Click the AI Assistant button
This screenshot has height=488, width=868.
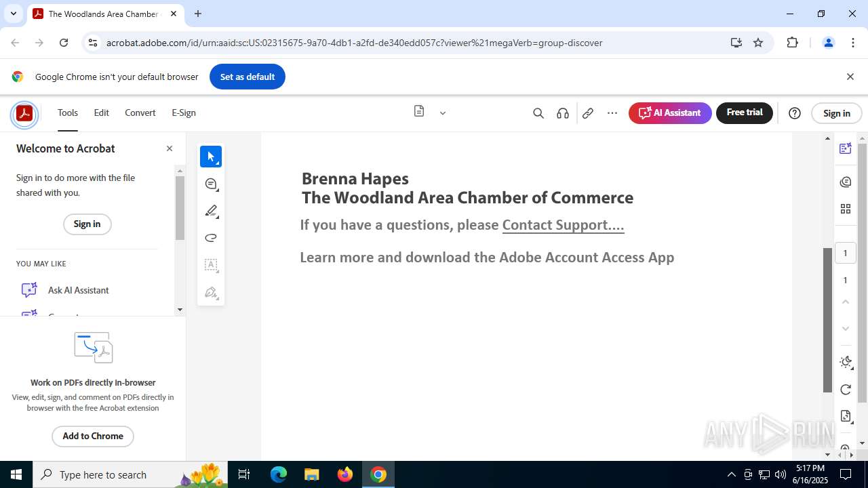670,113
